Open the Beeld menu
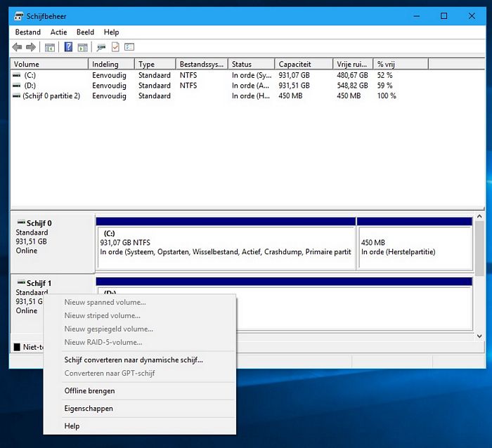 tap(85, 32)
